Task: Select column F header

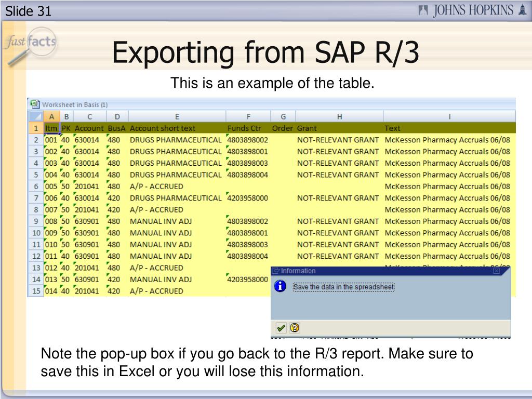Action: 248,116
